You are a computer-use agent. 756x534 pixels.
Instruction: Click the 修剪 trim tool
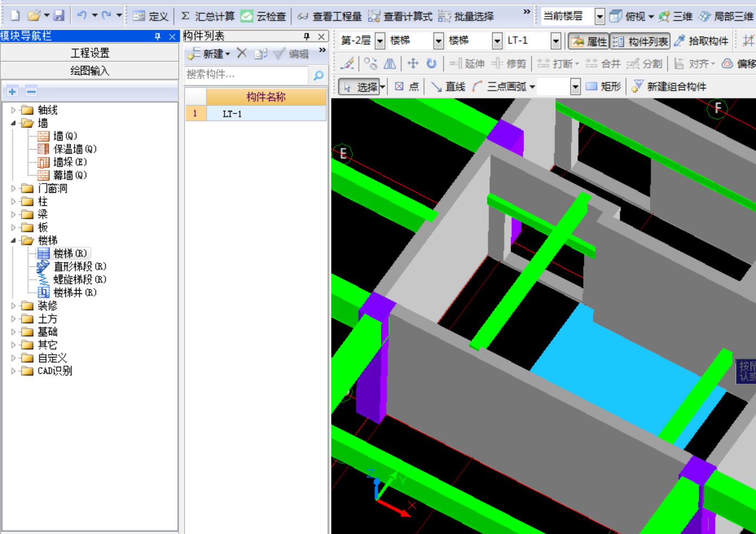(509, 64)
